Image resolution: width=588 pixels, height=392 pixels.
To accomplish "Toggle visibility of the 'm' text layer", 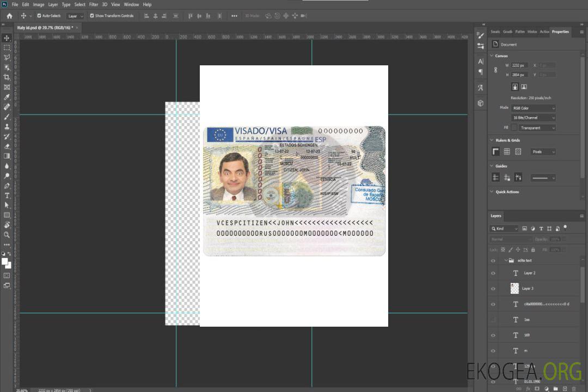I will 493,351.
